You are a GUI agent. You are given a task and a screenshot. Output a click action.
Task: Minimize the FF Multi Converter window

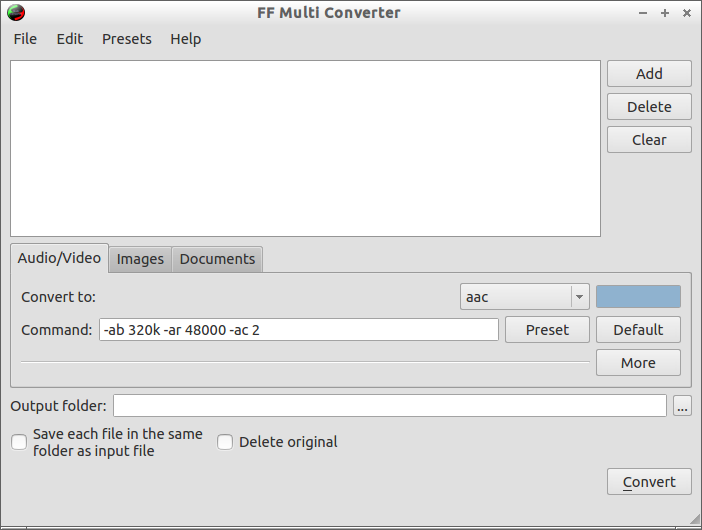pyautogui.click(x=643, y=13)
